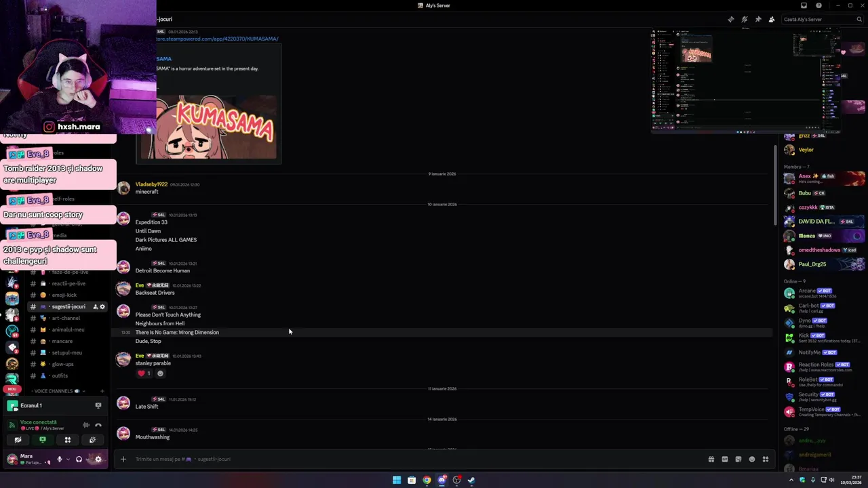Open the Discord help question mark
Screen dimensions: 868x488
(x=818, y=5)
